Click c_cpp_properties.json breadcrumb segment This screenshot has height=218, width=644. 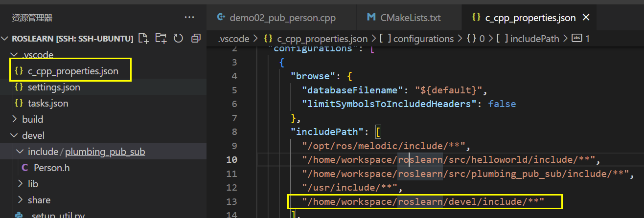point(322,39)
